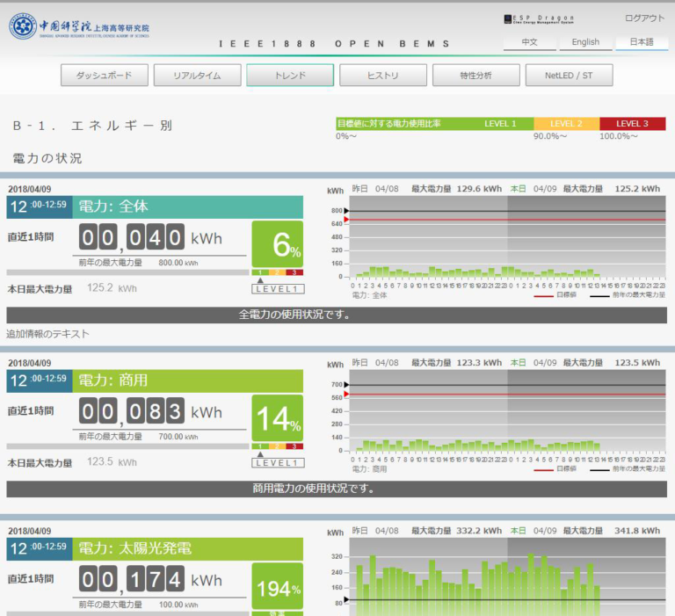
Task: Switch language to English
Action: tap(585, 42)
